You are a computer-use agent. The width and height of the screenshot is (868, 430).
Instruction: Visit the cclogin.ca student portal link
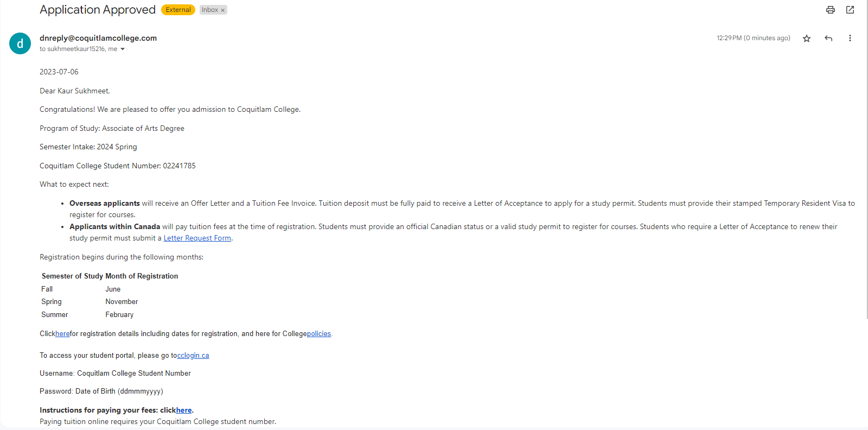tap(193, 356)
